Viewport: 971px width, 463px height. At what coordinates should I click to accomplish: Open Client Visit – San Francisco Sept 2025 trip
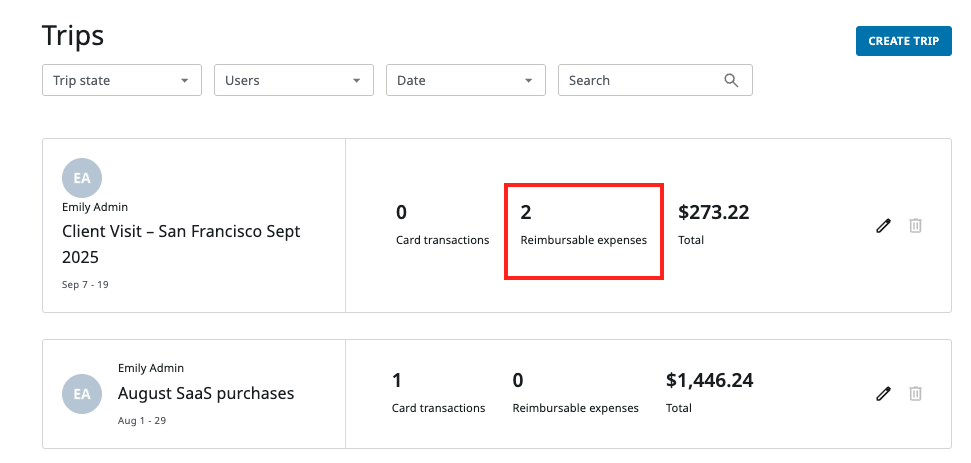point(181,244)
